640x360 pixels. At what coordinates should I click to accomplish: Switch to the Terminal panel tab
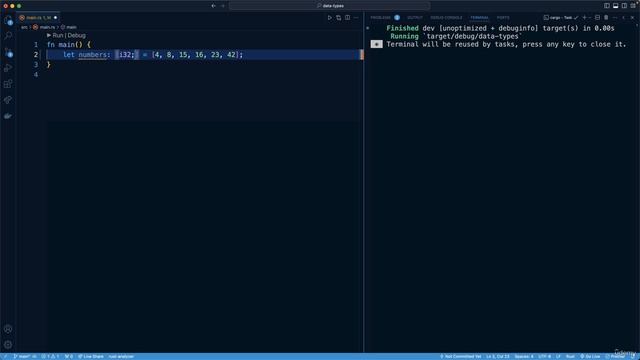(479, 18)
